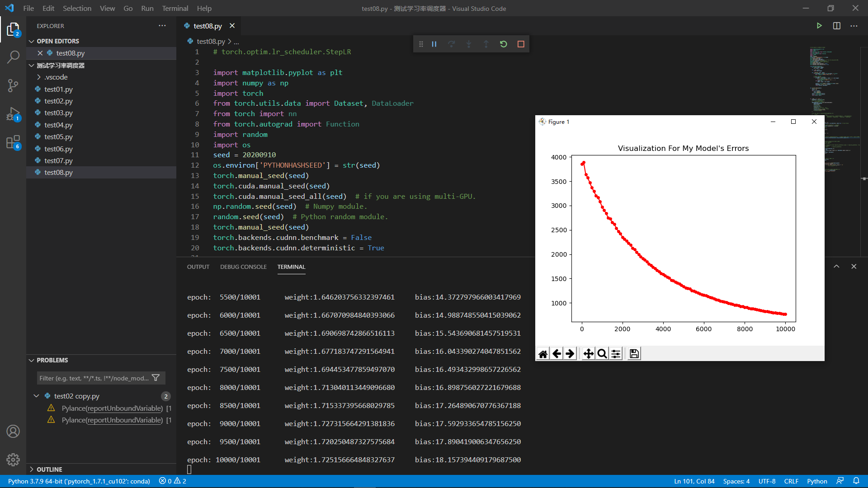
Task: Run test08.py with the play button
Action: 820,26
